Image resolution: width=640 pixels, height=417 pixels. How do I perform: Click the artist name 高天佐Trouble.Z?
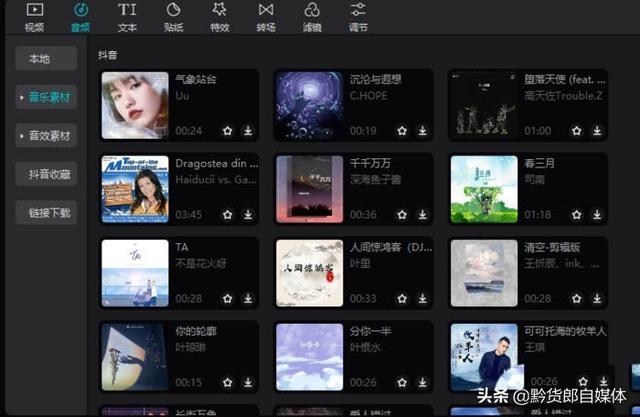coord(563,96)
